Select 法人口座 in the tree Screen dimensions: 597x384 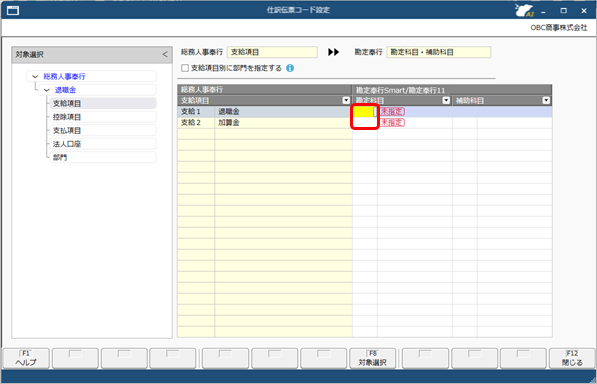[x=103, y=144]
